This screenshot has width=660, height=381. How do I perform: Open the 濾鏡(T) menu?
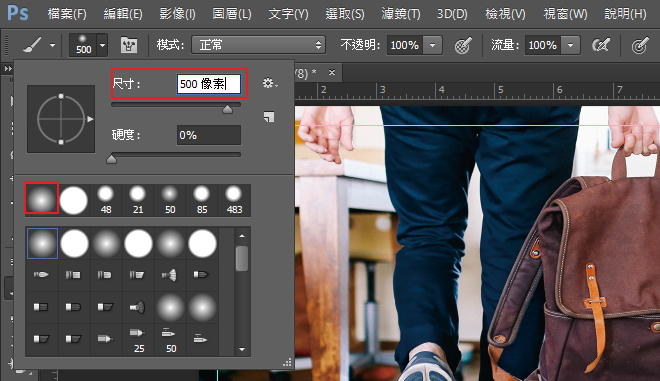click(401, 14)
